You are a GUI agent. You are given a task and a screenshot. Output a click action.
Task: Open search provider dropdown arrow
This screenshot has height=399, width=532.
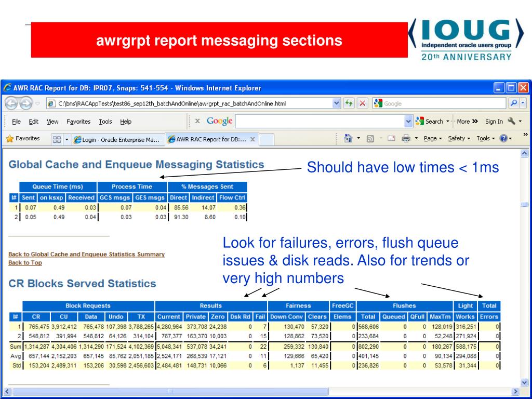tap(523, 103)
